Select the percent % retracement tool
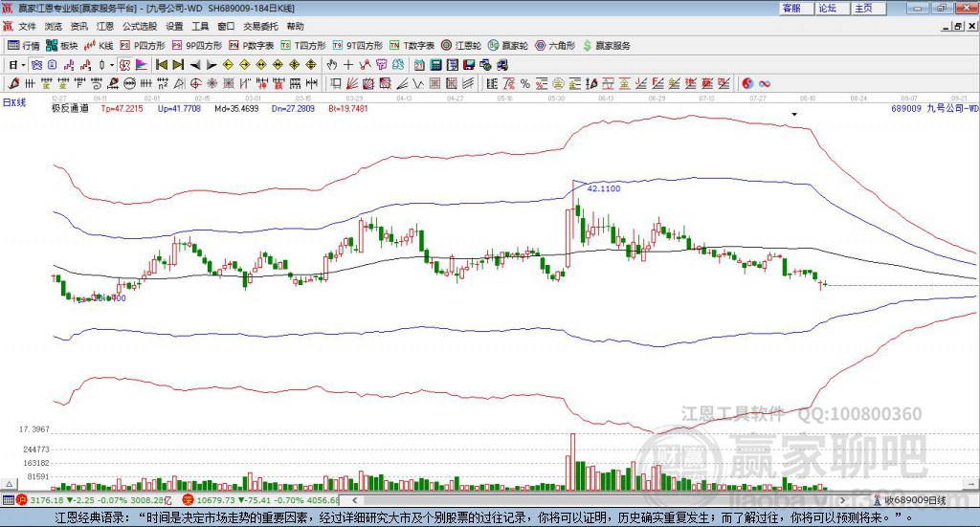The image size is (980, 527). click(x=525, y=83)
